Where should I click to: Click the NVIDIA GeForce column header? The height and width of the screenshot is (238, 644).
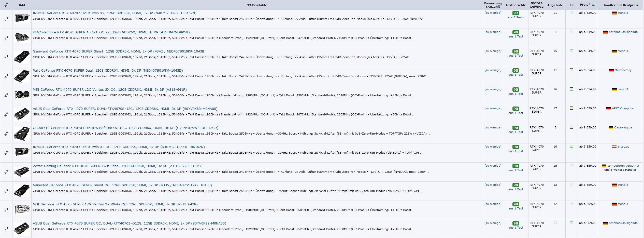coord(537,5)
